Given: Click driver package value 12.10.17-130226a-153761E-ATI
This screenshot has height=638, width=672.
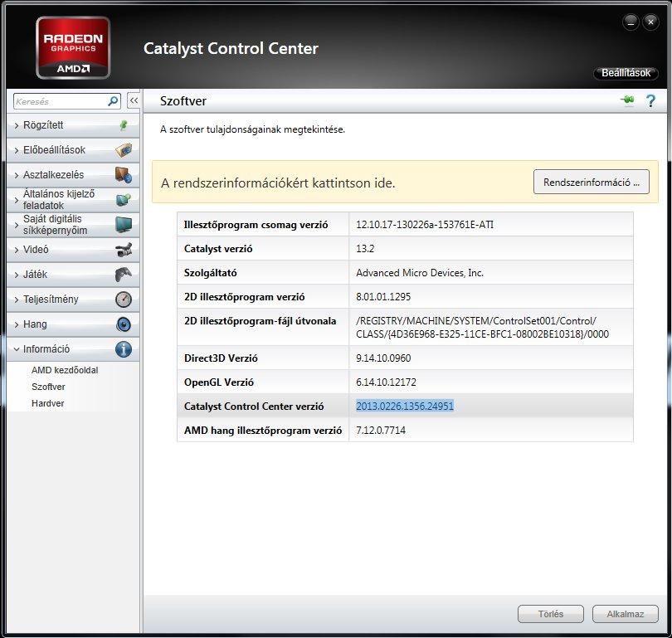Looking at the screenshot, I should 425,225.
